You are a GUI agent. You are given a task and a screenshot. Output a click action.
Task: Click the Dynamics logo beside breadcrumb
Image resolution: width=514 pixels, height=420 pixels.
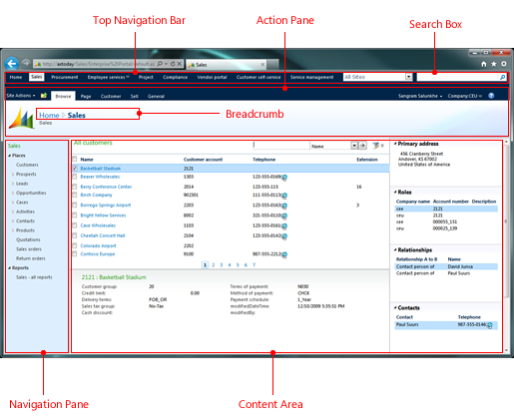[x=21, y=118]
